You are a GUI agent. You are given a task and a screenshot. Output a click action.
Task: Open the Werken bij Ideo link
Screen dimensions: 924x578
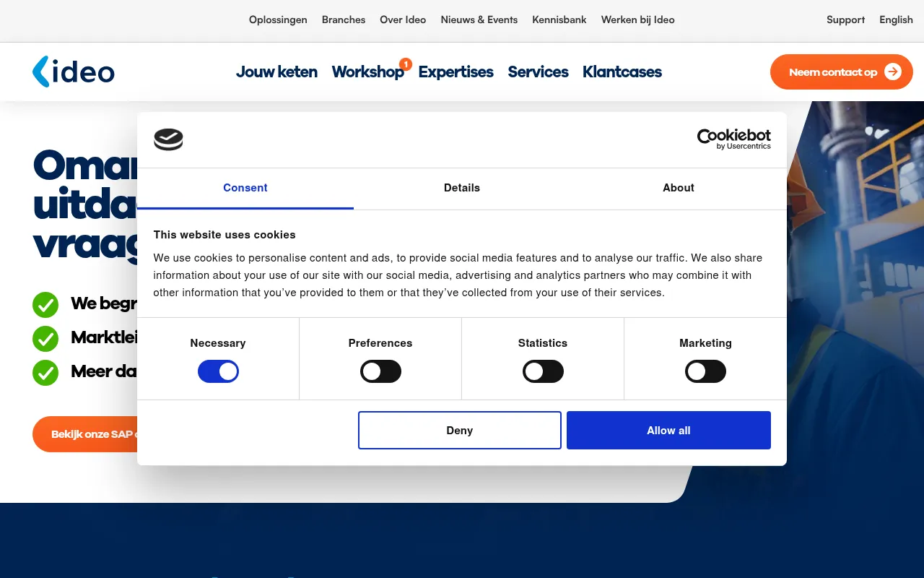pos(638,20)
